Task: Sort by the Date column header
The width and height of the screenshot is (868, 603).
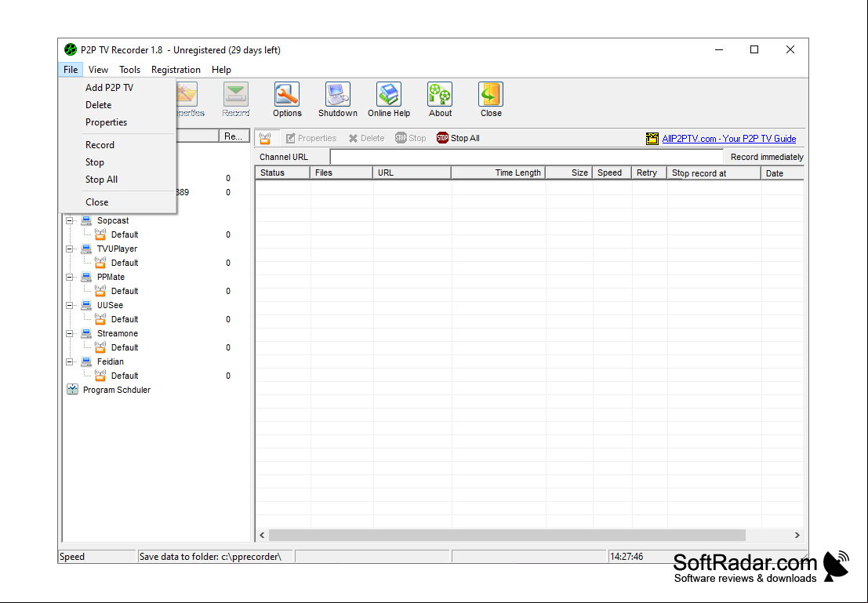Action: click(783, 173)
